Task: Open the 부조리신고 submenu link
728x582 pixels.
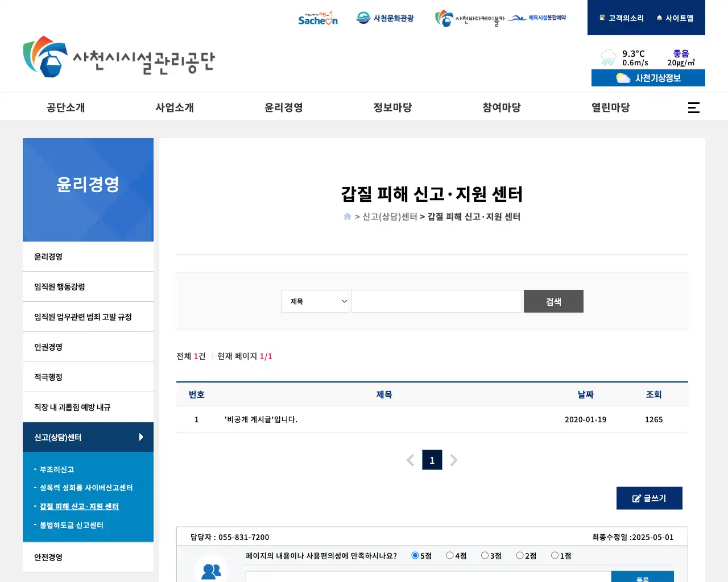Action: click(57, 469)
